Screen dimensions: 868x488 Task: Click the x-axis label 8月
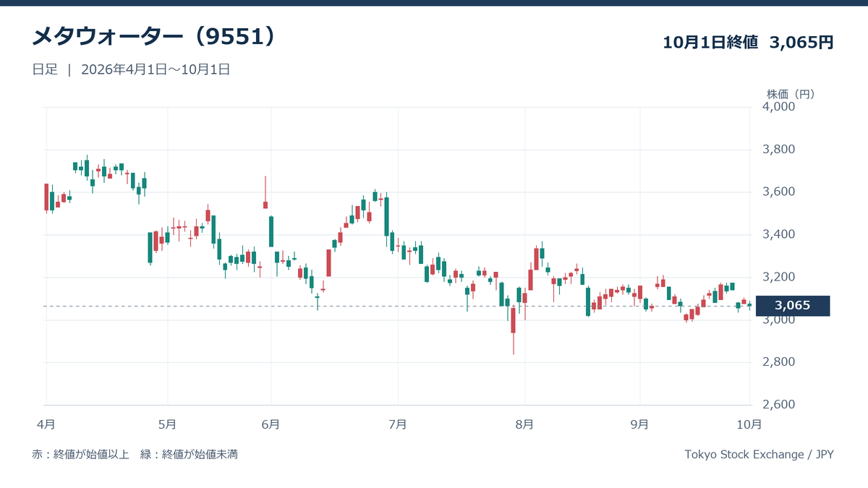[x=525, y=424]
